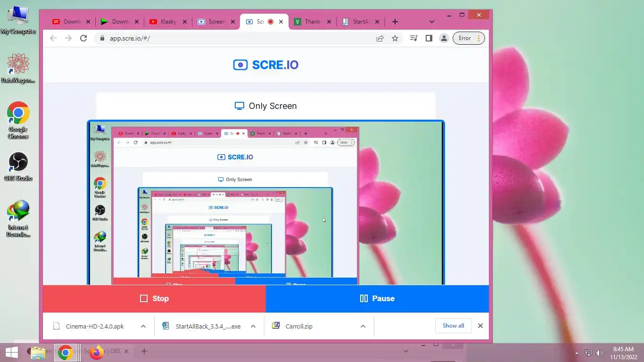644x362 pixels.
Task: Open File Explorer from the taskbar
Action: 38,353
